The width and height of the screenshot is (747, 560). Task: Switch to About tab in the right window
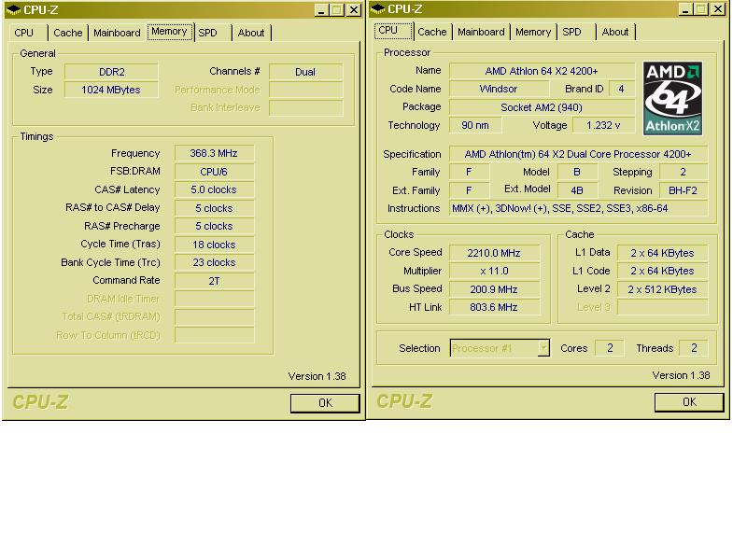(x=615, y=32)
